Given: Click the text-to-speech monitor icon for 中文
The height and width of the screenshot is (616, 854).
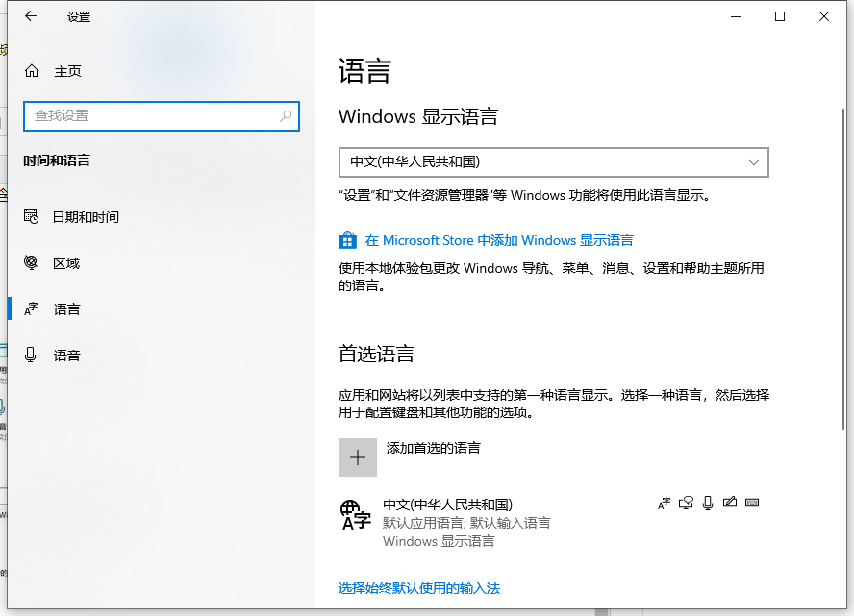Looking at the screenshot, I should pos(686,502).
